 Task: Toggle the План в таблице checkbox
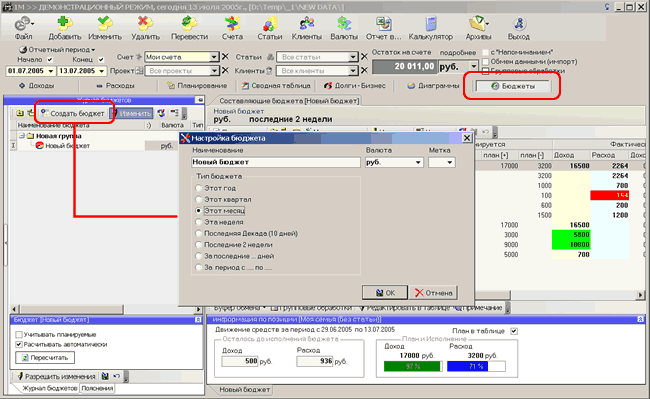pos(514,331)
